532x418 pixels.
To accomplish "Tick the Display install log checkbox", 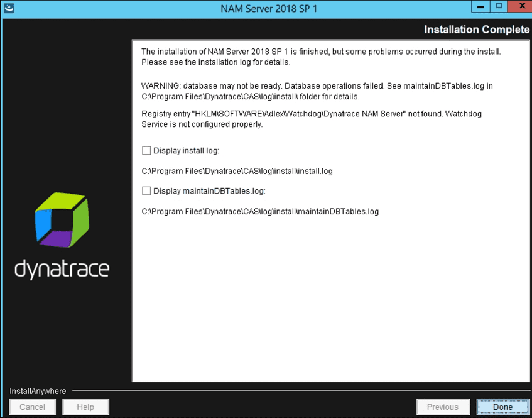I will tap(146, 150).
